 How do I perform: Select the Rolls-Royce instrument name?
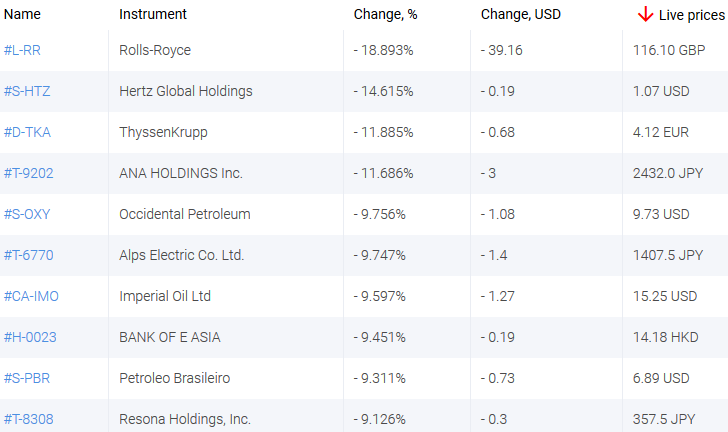point(154,50)
